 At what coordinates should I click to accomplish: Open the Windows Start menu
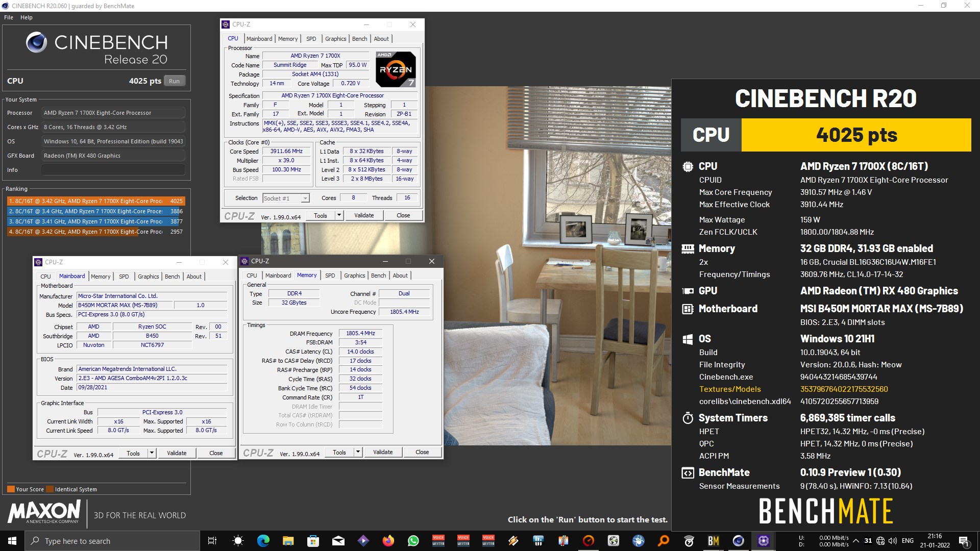tap(12, 541)
